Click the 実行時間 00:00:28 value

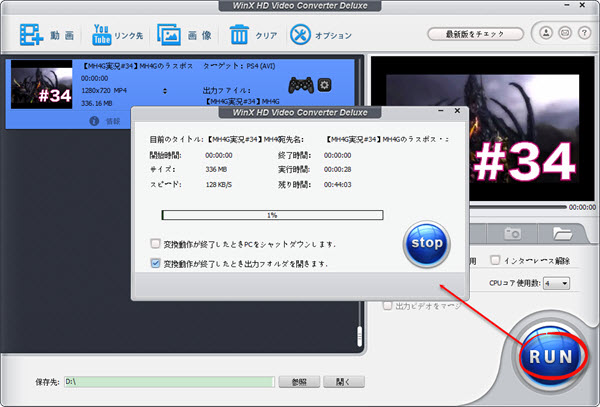pos(338,169)
